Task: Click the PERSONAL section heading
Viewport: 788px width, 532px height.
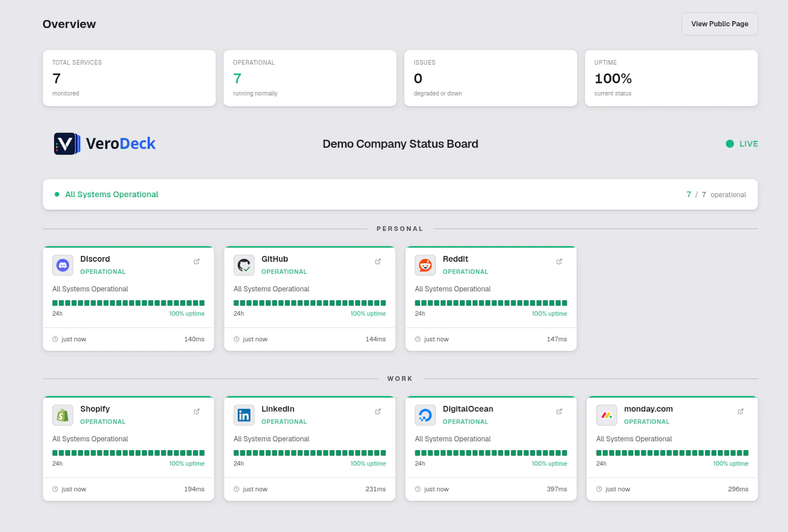Action: (x=400, y=229)
